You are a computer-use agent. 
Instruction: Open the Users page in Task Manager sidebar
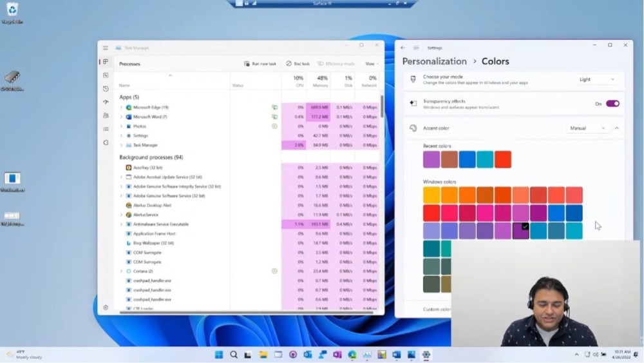106,115
